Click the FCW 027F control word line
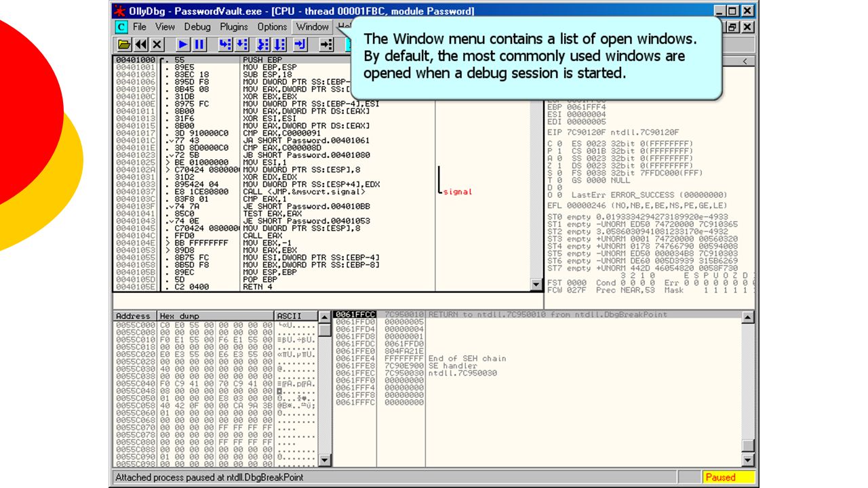Image resolution: width=868 pixels, height=488 pixels. point(651,290)
